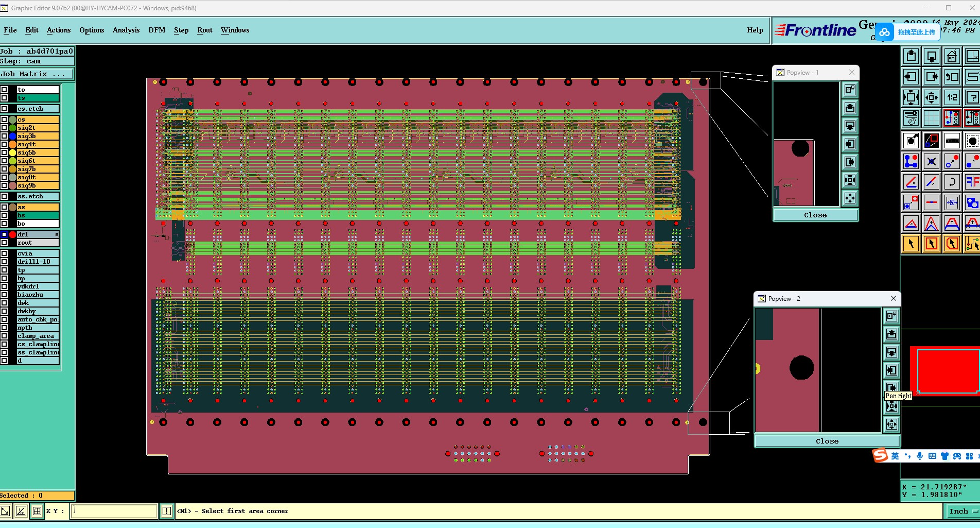Click the arrow-in-rectangle area select tool
Viewport: 980px width, 528px height.
click(932, 244)
